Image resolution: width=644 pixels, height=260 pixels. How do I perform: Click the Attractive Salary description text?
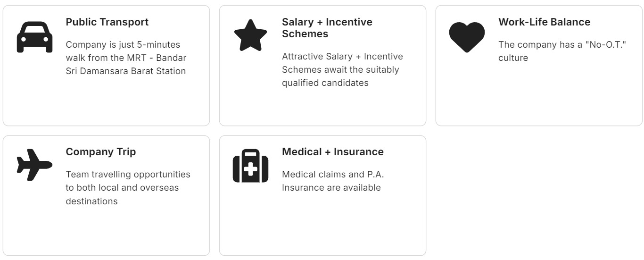tap(342, 70)
